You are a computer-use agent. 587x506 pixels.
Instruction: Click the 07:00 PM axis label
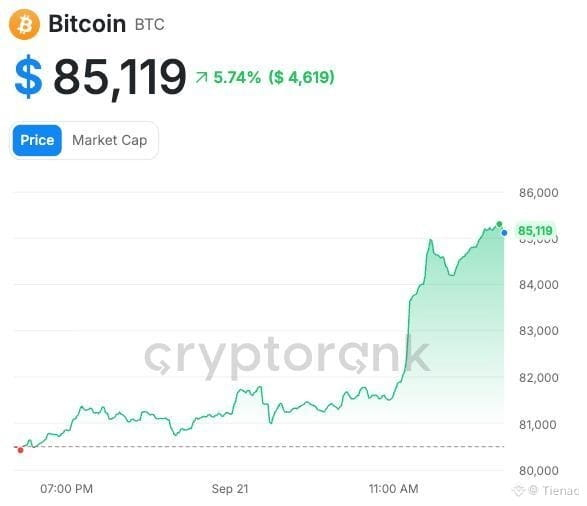67,489
